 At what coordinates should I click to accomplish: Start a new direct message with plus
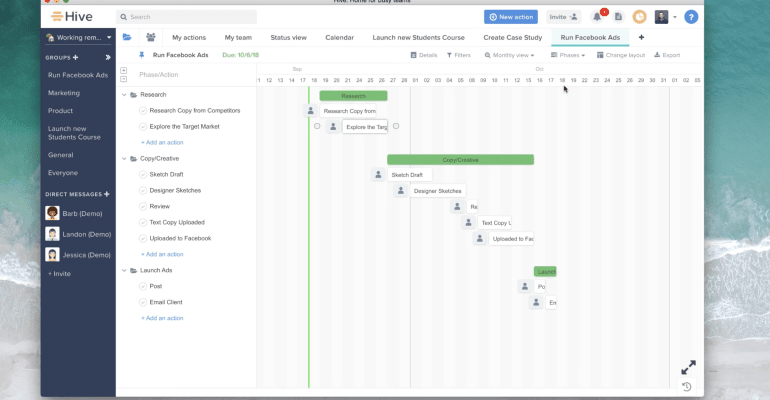click(107, 194)
